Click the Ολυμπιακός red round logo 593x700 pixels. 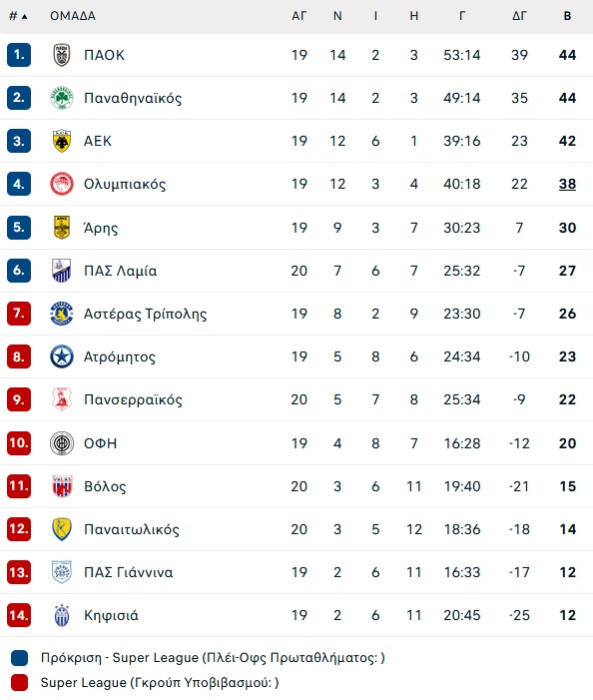coord(62,184)
